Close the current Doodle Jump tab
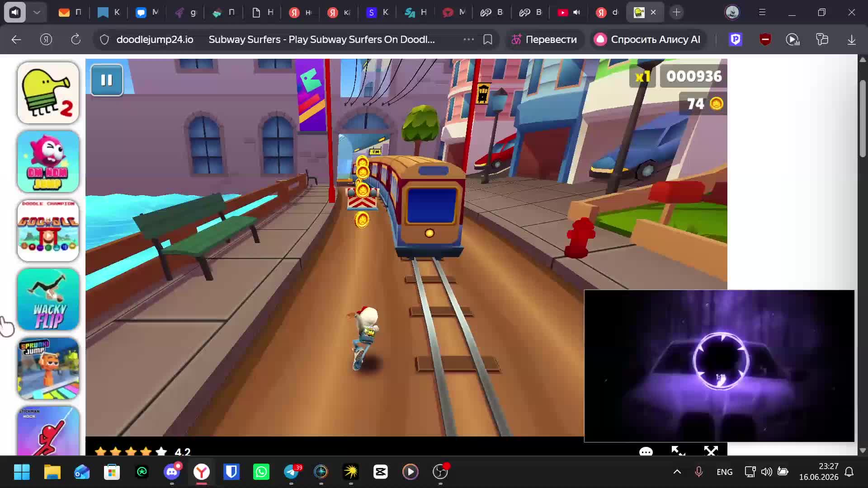Screen dimensions: 868x488 653,12
